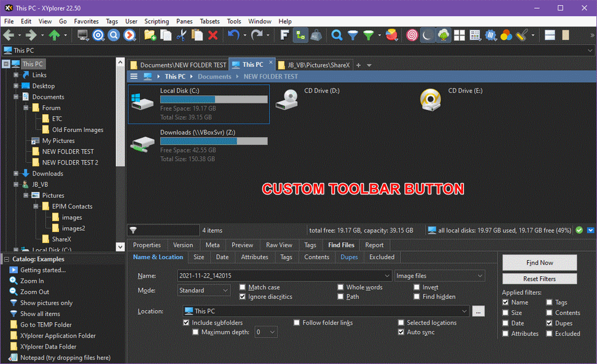Switch to the Contents filter tab

pyautogui.click(x=316, y=257)
